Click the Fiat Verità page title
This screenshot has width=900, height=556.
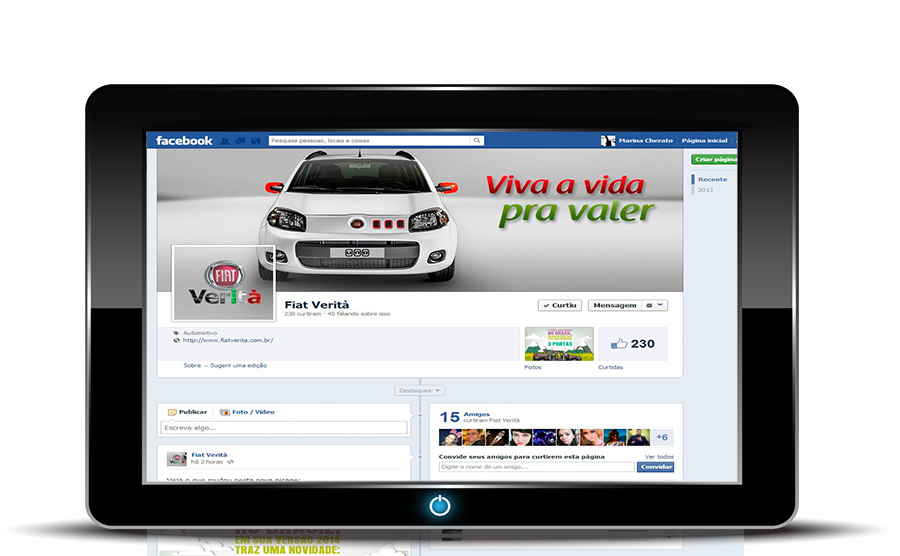coord(316,305)
